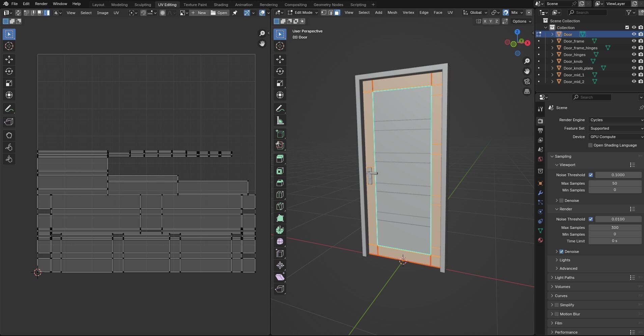Switch viewport to perspective/orthographic view
Viewport: 644px width, 336px height.
click(527, 92)
